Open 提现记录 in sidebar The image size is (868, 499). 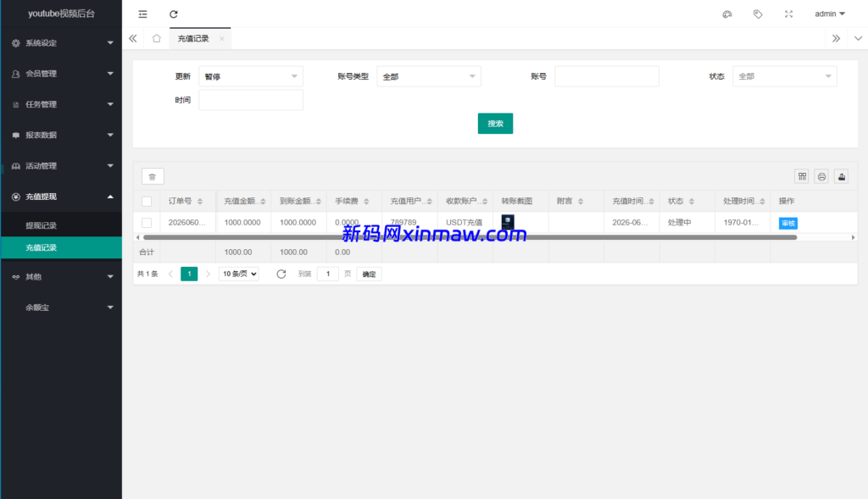(x=61, y=225)
